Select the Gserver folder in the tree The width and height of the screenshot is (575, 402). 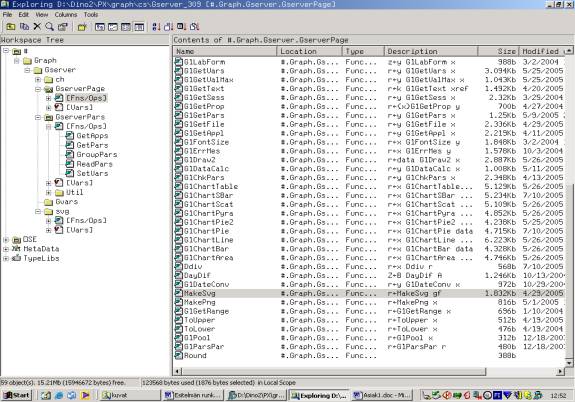60,70
